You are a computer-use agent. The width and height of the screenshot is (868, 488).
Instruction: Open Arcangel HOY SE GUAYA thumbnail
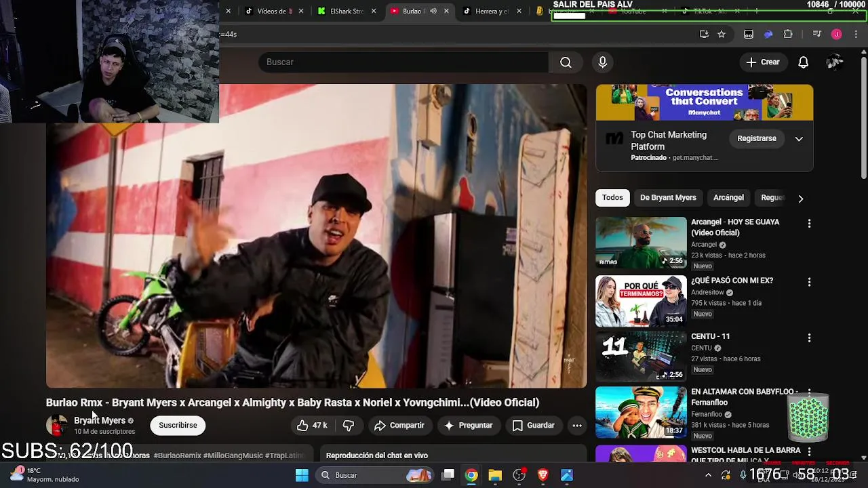641,242
